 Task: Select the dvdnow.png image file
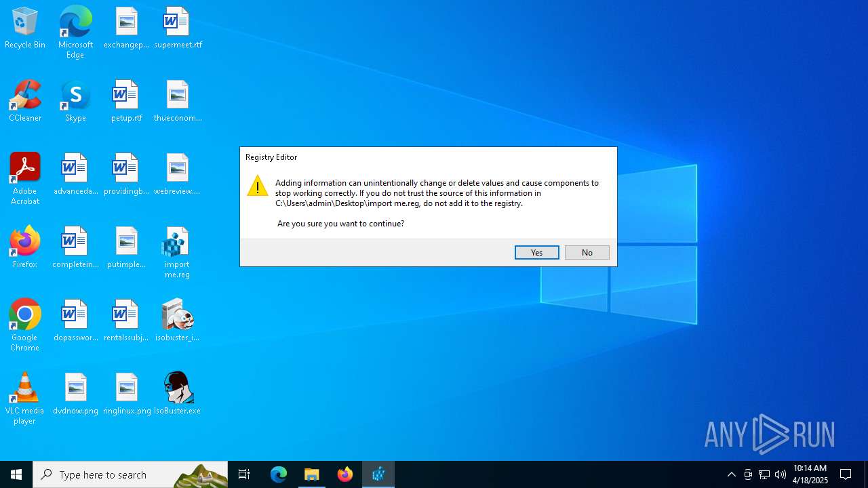[75, 394]
